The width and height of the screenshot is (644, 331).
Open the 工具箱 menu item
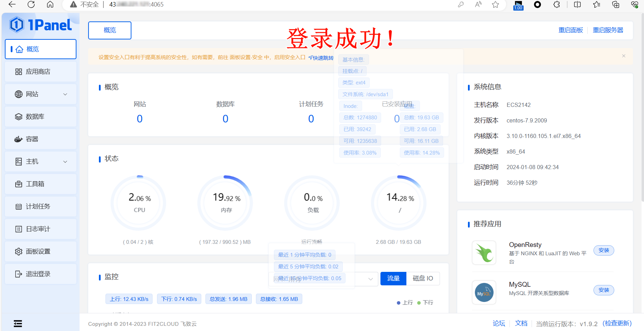point(40,184)
